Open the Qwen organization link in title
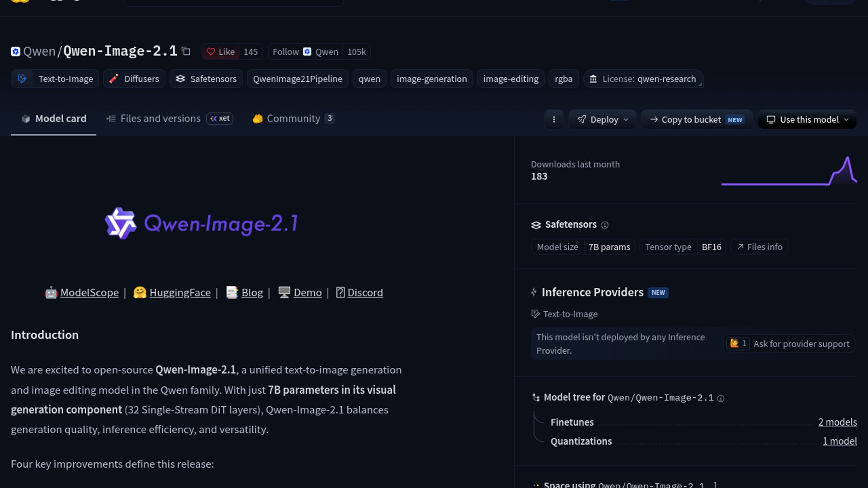The height and width of the screenshot is (488, 868). coord(39,52)
